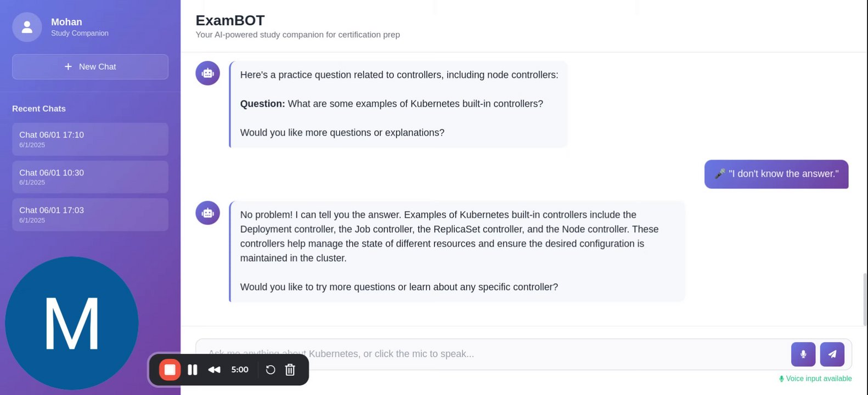Open Chat 06/01 17:03
The height and width of the screenshot is (395, 868).
coord(90,215)
